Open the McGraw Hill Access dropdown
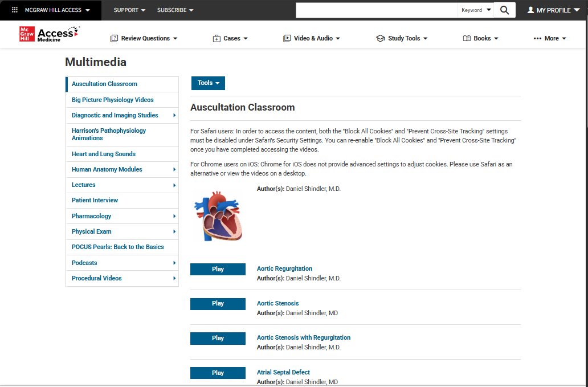Screen dimensions: 588x387 point(58,10)
